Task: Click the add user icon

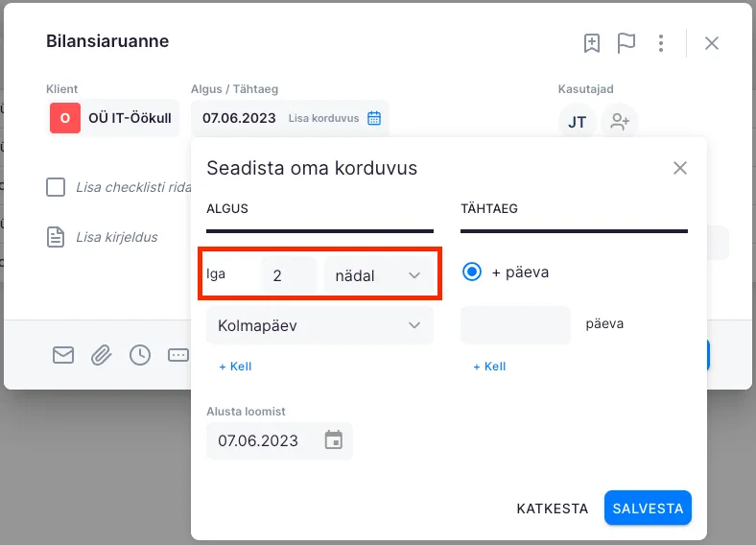Action: 620,122
